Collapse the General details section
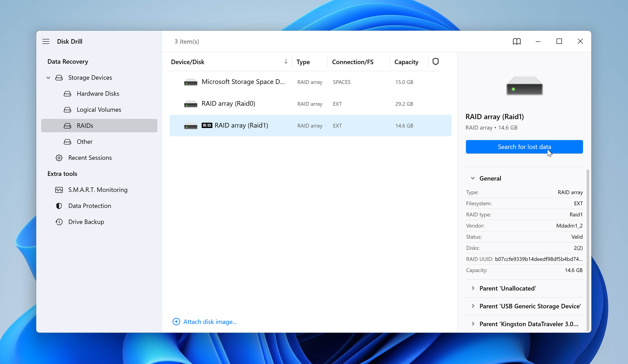The image size is (628, 364). 473,178
